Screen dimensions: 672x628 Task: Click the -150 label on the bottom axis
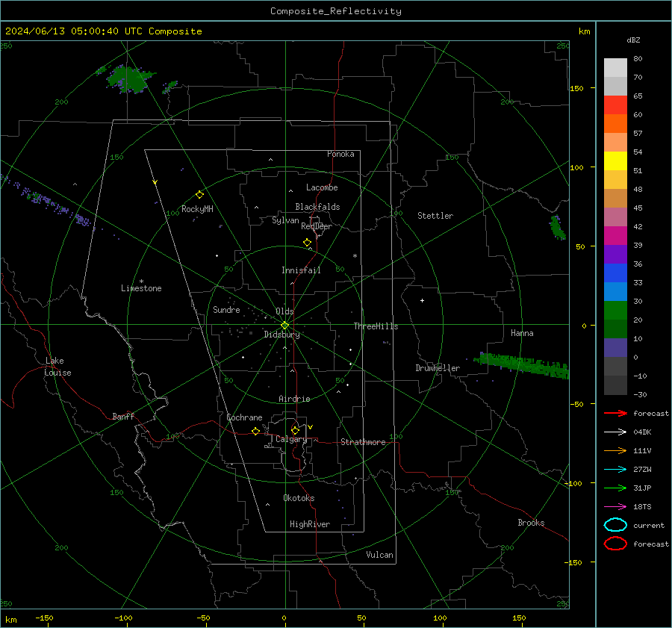pos(44,618)
